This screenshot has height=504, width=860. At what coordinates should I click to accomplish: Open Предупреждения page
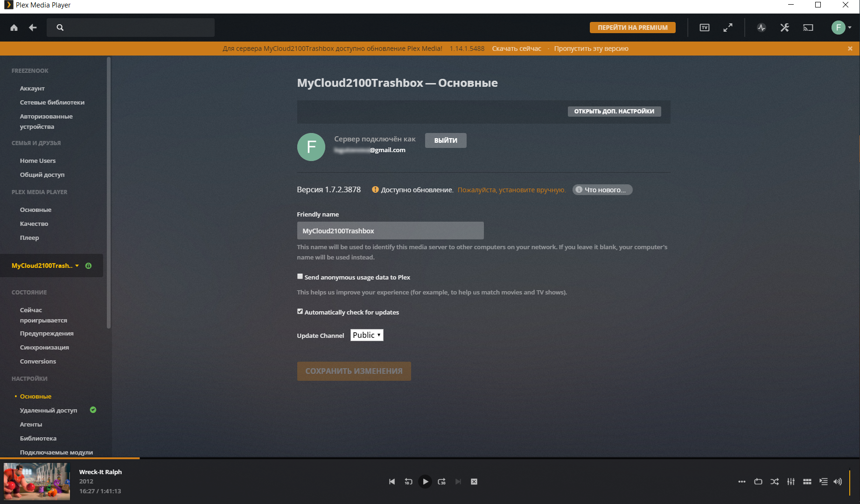coord(47,333)
